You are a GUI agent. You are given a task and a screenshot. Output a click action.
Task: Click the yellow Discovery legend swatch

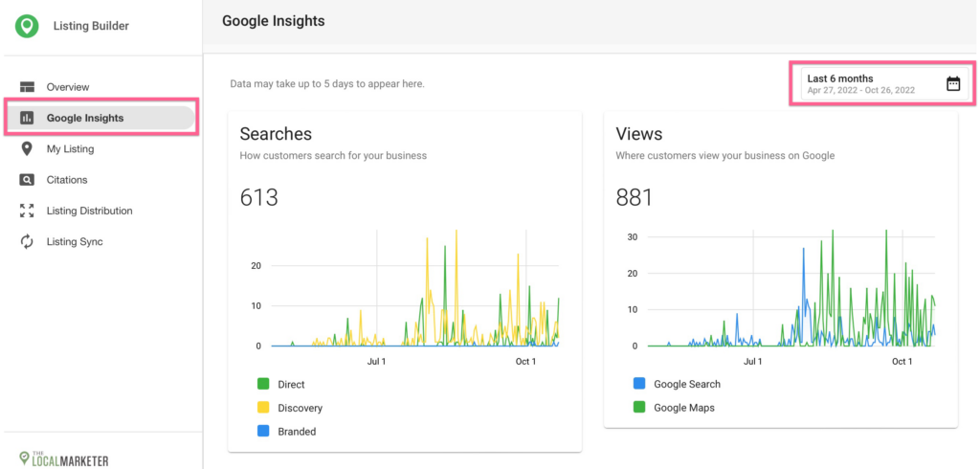(x=263, y=408)
